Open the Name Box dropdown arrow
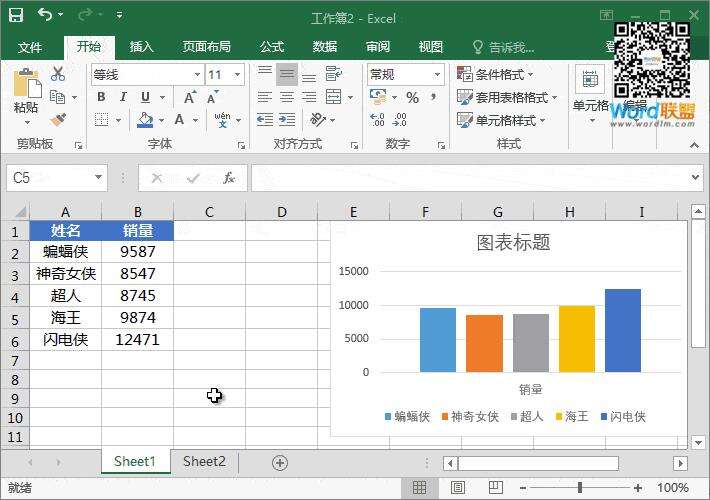710x500 pixels. tap(98, 178)
